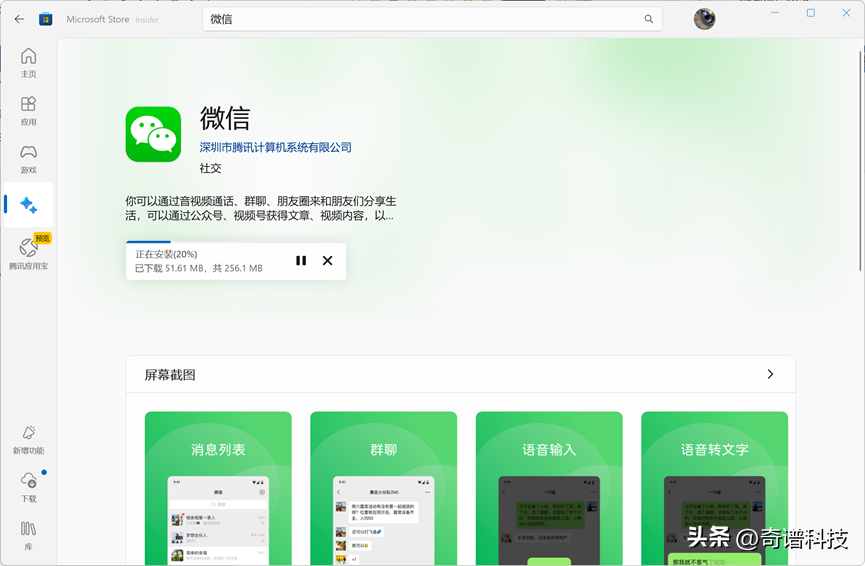
Task: Click the vertical scrollbar on the right
Action: [860, 161]
